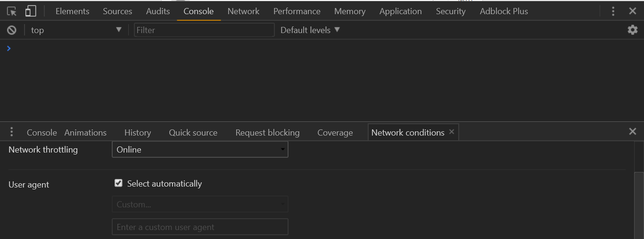Switch to the Network tab

click(243, 11)
